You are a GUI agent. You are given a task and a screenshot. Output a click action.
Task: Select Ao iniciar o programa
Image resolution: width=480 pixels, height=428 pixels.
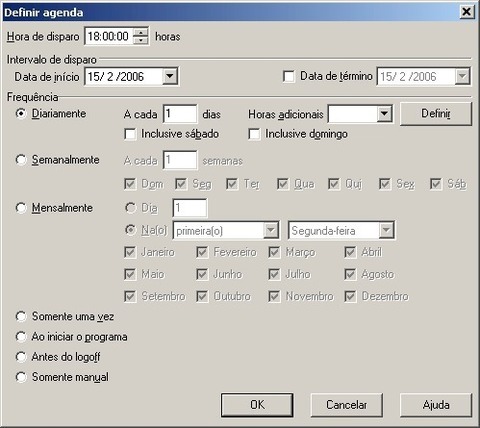pyautogui.click(x=21, y=337)
